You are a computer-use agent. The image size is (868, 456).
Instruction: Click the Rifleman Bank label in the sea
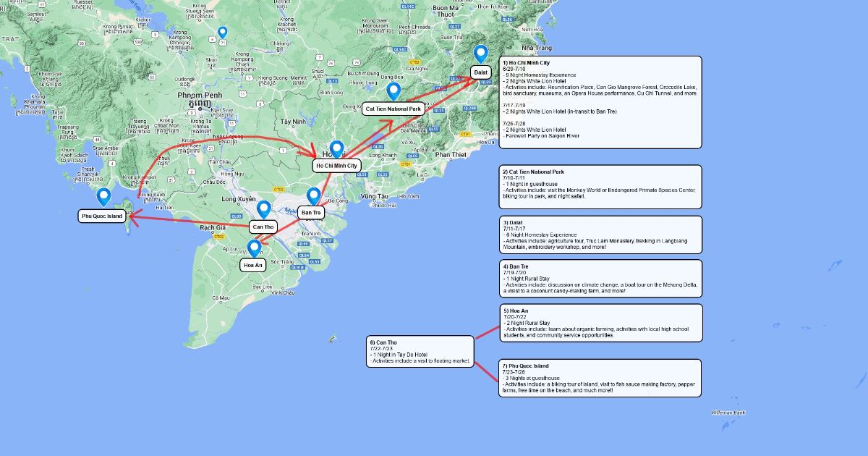coord(728,413)
